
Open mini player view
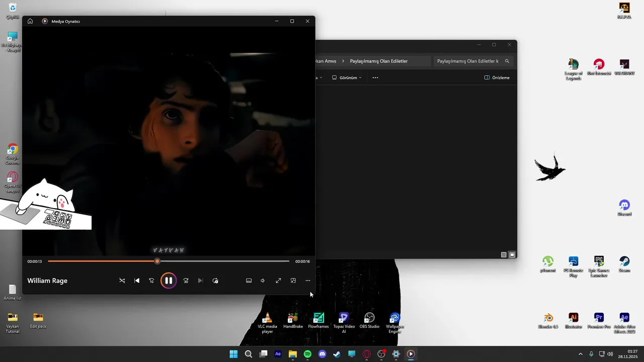click(293, 281)
